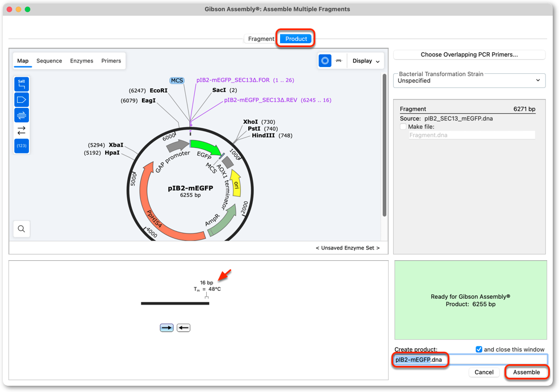Image resolution: width=559 pixels, height=392 pixels.
Task: Open the Enzymes tab
Action: pos(82,61)
